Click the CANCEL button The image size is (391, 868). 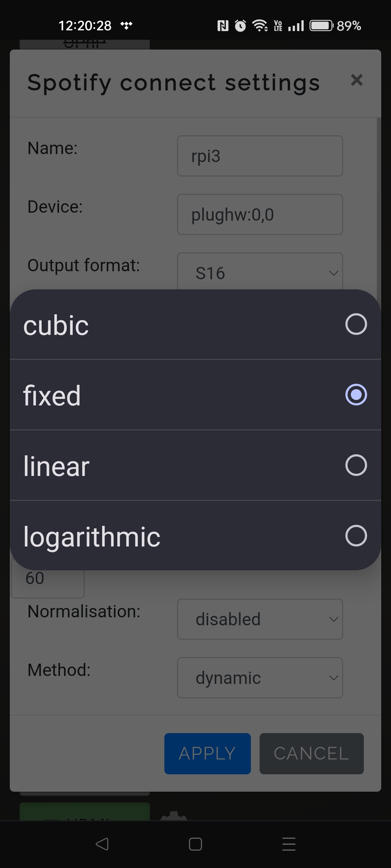coord(311,754)
